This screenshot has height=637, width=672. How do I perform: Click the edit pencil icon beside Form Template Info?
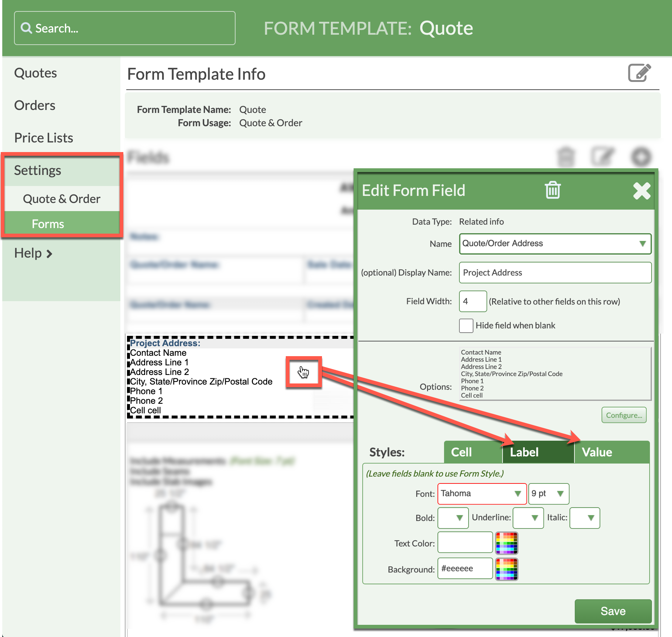click(x=639, y=73)
